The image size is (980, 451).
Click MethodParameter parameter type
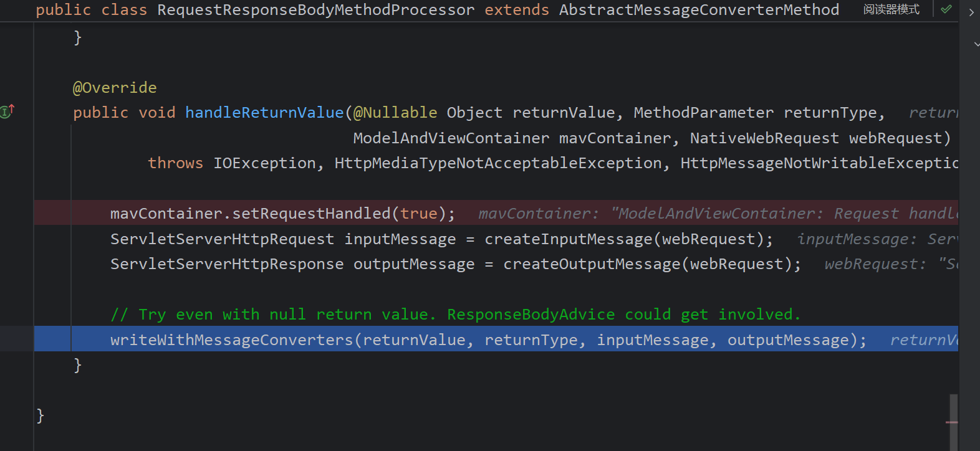pos(704,113)
